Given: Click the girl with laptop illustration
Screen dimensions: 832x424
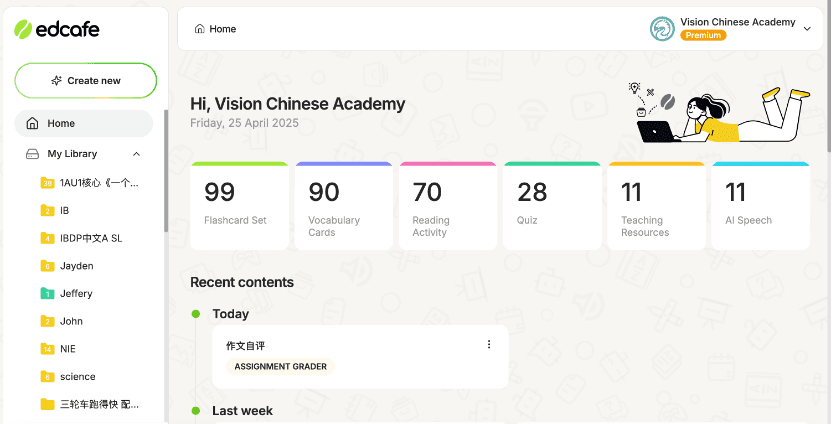Looking at the screenshot, I should click(715, 116).
